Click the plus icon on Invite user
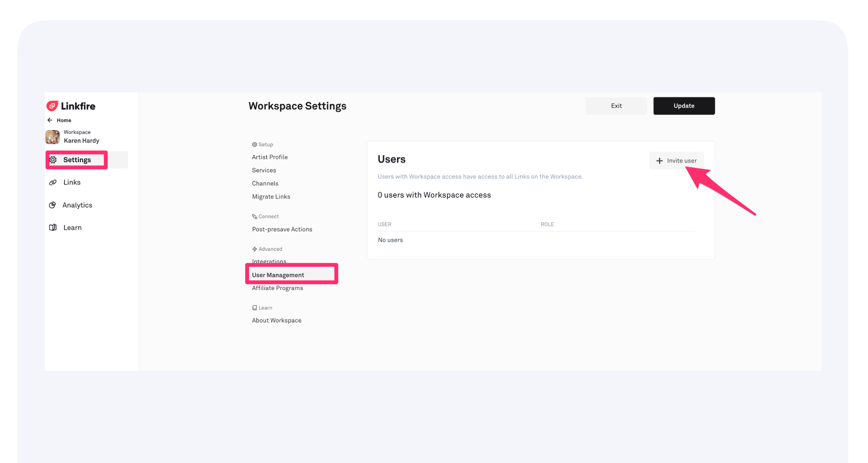The height and width of the screenshot is (463, 868). [x=659, y=161]
